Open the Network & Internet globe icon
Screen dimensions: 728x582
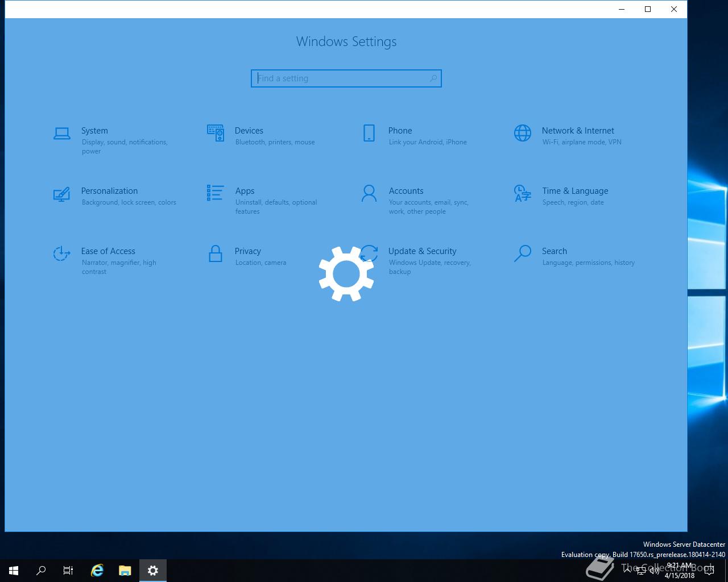click(x=523, y=133)
